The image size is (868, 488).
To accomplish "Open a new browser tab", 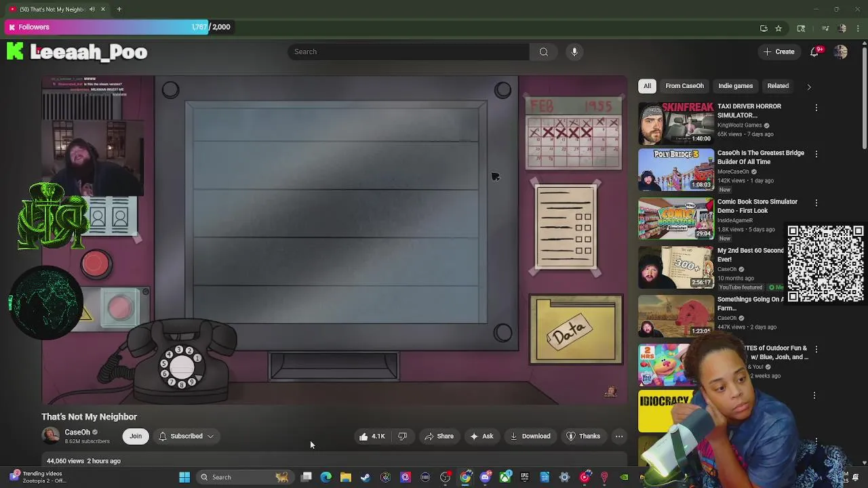I will (119, 9).
